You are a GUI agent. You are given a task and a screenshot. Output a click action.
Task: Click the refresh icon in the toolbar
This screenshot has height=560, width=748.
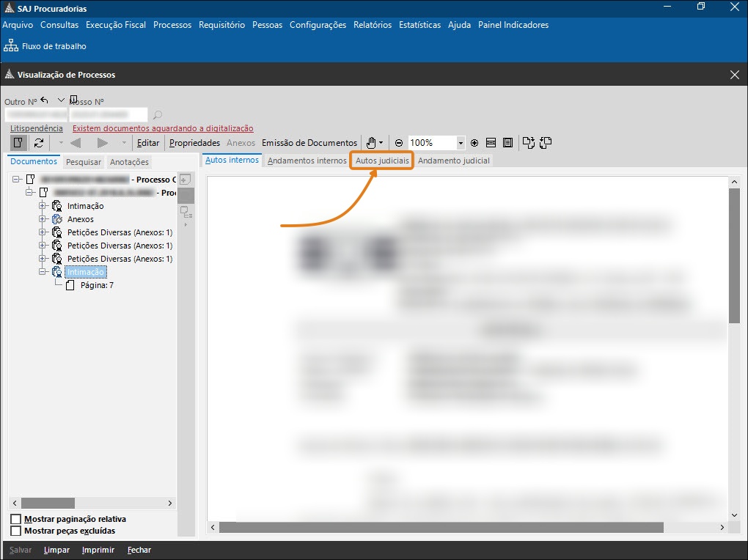point(39,143)
